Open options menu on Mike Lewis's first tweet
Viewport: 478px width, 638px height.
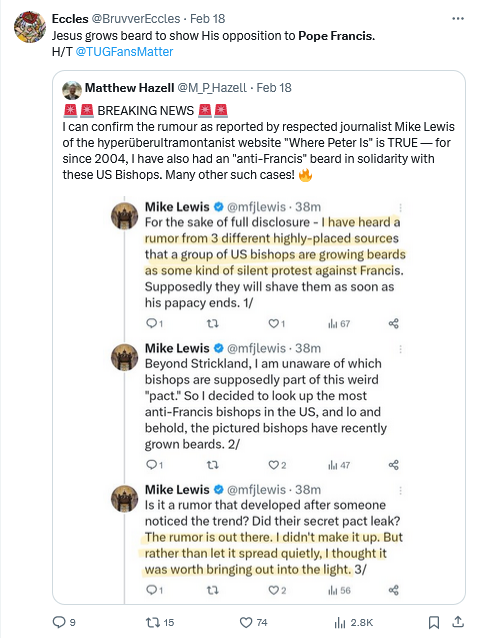click(400, 208)
